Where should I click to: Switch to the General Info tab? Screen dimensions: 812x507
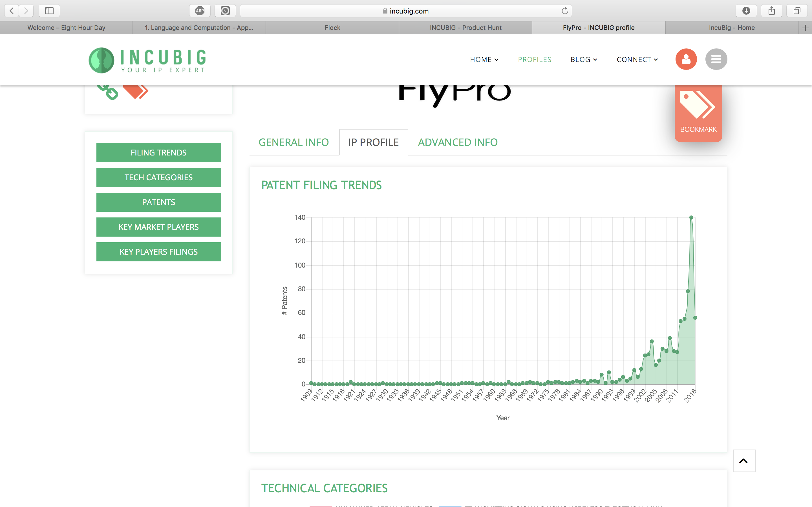tap(294, 142)
